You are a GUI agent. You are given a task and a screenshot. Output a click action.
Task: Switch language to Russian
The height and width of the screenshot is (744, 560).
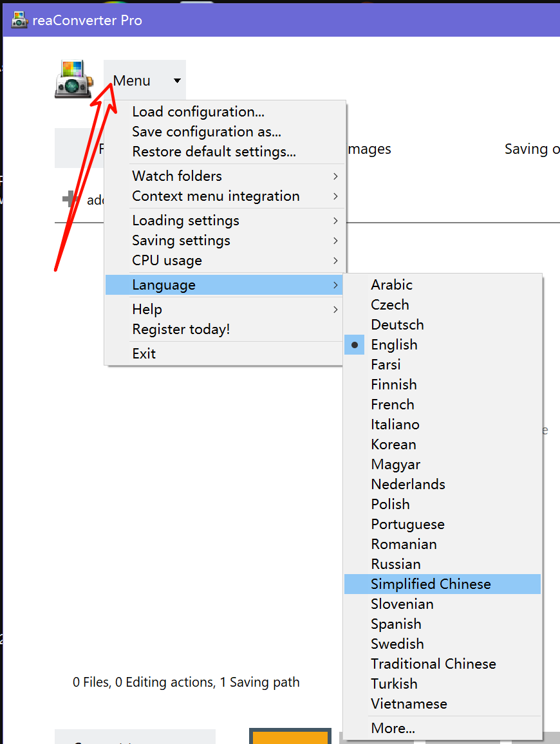tap(442, 564)
